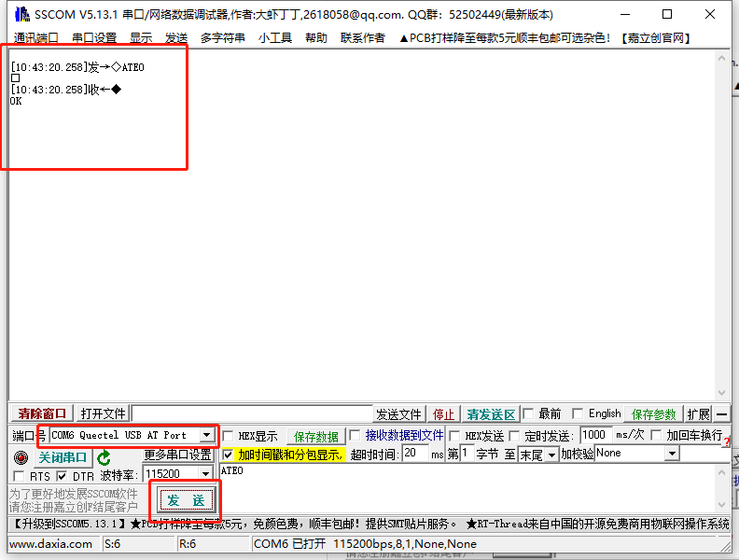Enable the RTS checkbox

19,476
